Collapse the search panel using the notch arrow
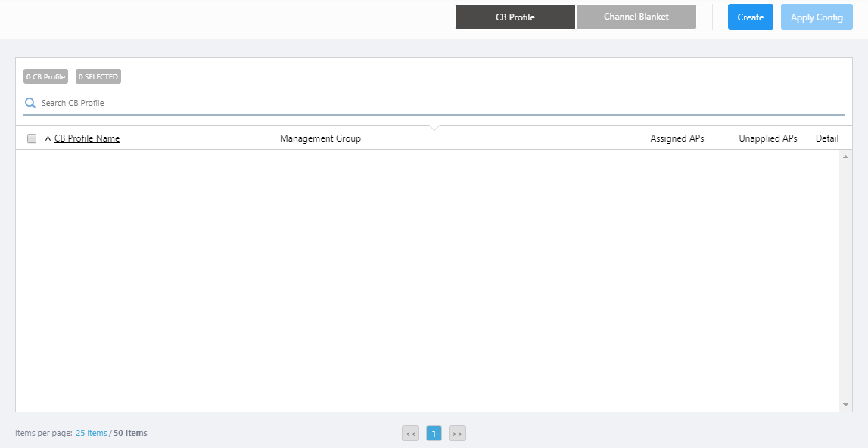Image resolution: width=868 pixels, height=448 pixels. pos(434,127)
